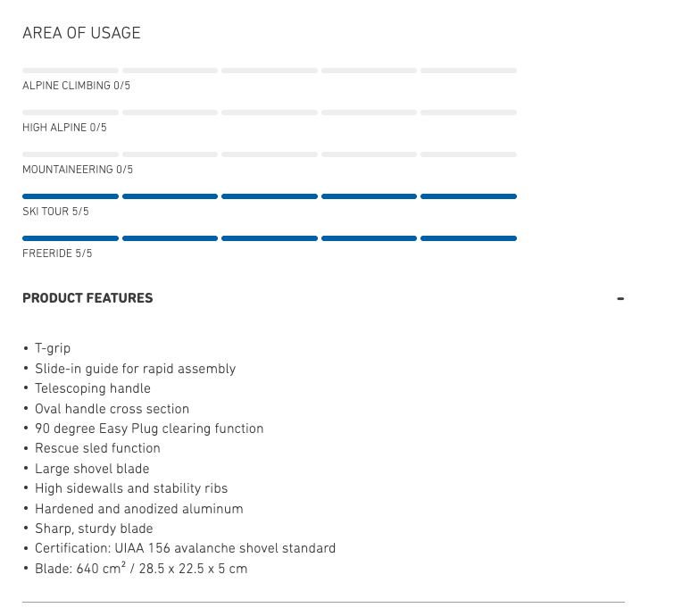Click the AREA OF USAGE heading
This screenshot has width=699, height=616.
click(81, 33)
